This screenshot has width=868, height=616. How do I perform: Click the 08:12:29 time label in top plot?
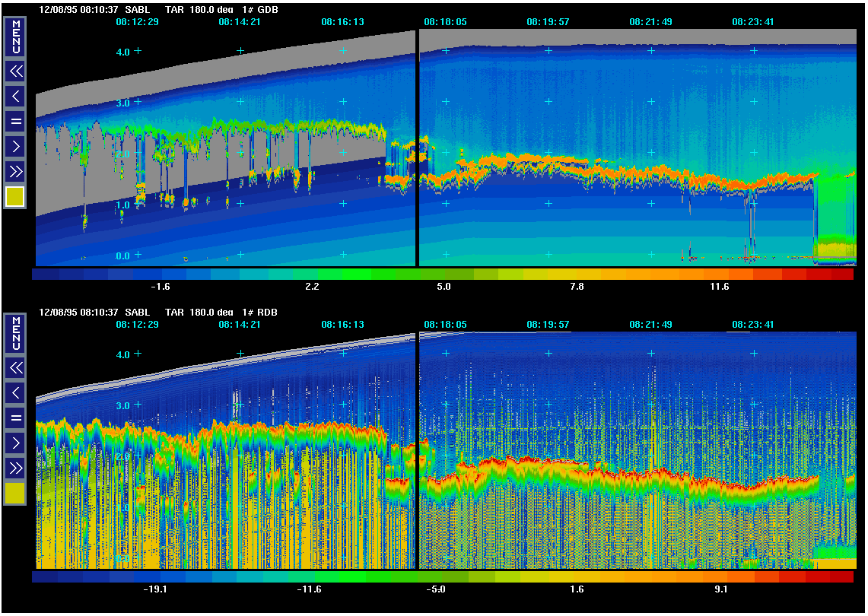(137, 22)
